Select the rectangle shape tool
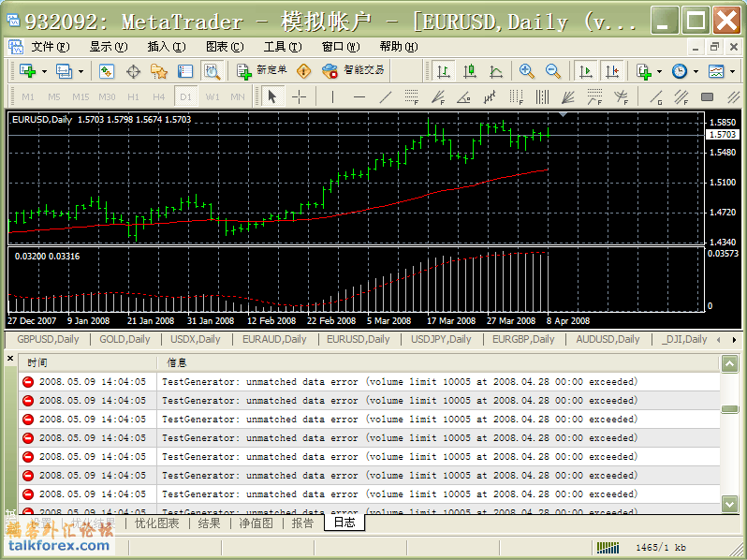This screenshot has width=747, height=560. (x=708, y=97)
